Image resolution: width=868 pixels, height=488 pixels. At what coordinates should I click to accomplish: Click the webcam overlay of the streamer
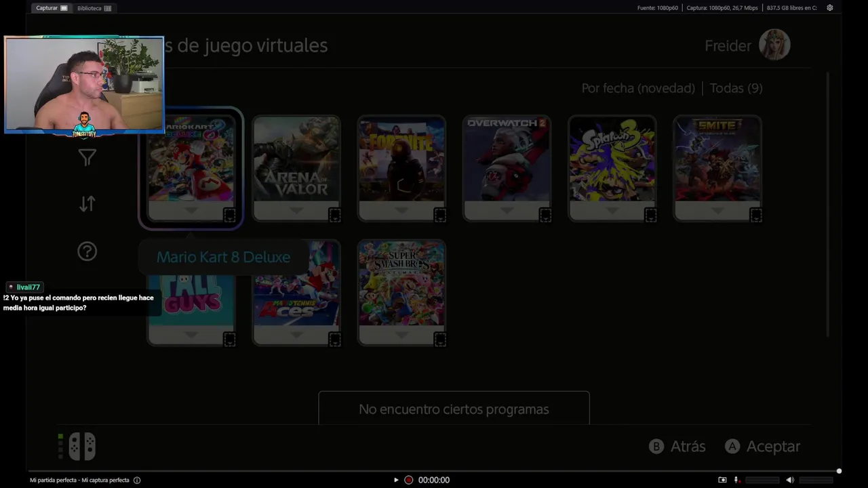tap(84, 85)
